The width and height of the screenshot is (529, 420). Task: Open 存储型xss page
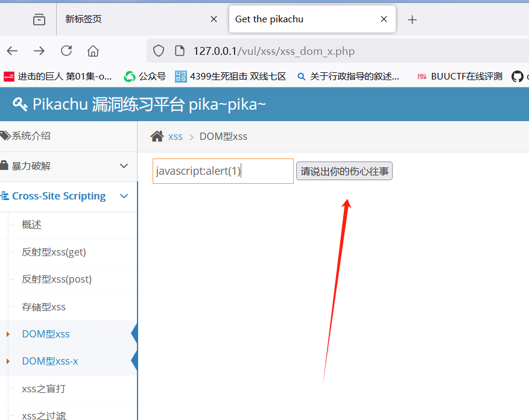coord(43,307)
